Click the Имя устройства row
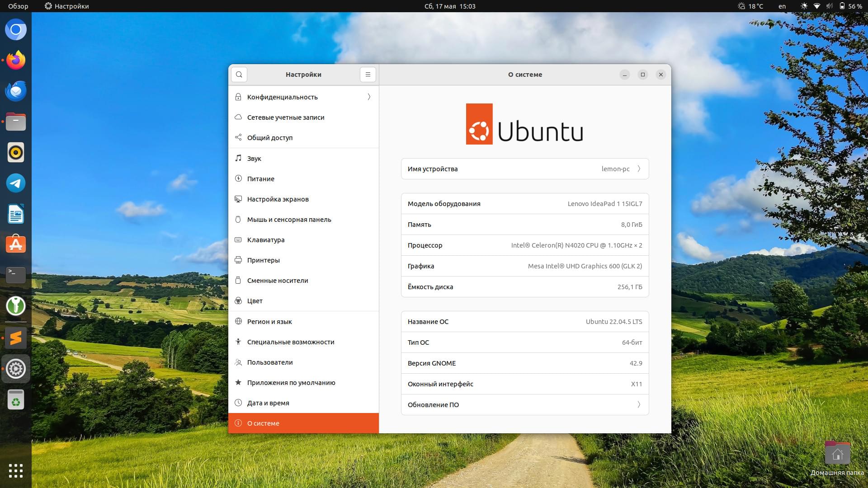The width and height of the screenshot is (868, 488). pyautogui.click(x=525, y=169)
